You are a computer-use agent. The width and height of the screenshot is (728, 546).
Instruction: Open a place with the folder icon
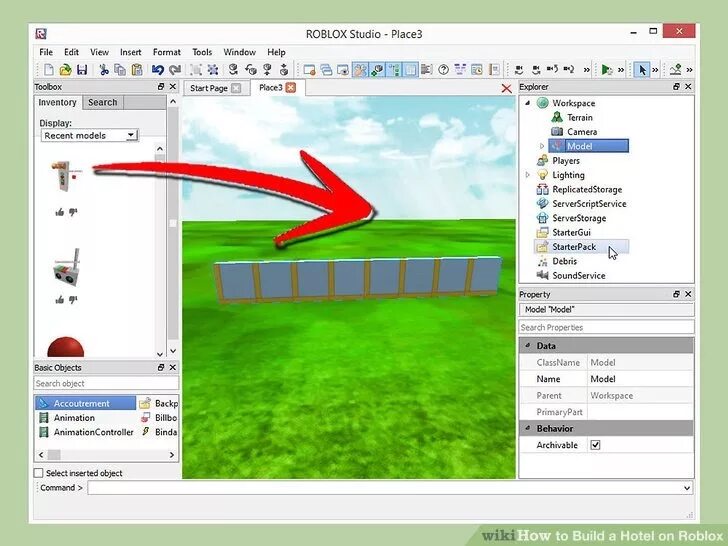pos(65,70)
